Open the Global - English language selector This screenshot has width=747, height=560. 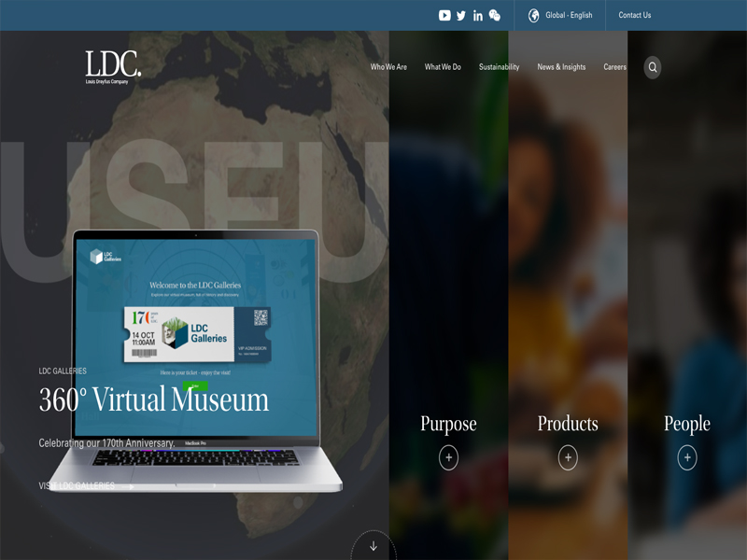pos(560,15)
